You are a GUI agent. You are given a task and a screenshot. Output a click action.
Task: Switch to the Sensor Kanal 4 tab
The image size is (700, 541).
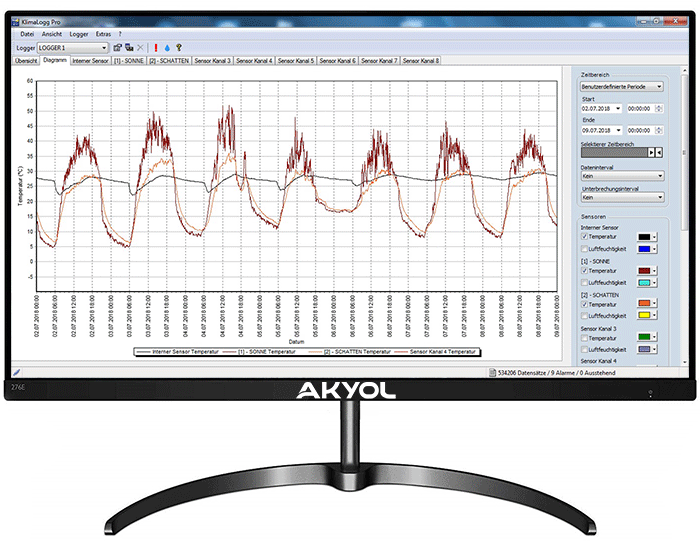point(254,61)
